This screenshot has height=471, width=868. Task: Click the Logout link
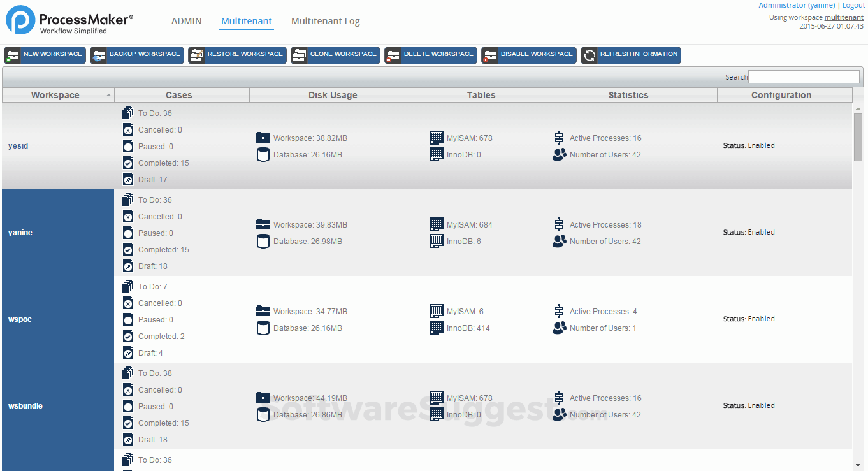point(853,5)
